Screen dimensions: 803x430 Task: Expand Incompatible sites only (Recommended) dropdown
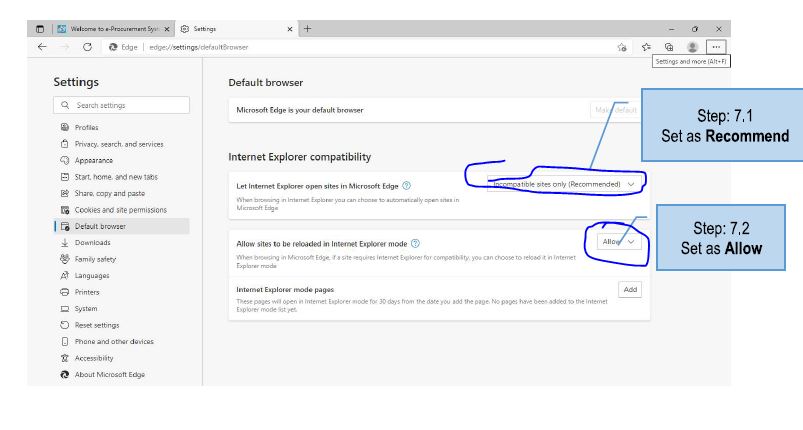click(x=565, y=184)
